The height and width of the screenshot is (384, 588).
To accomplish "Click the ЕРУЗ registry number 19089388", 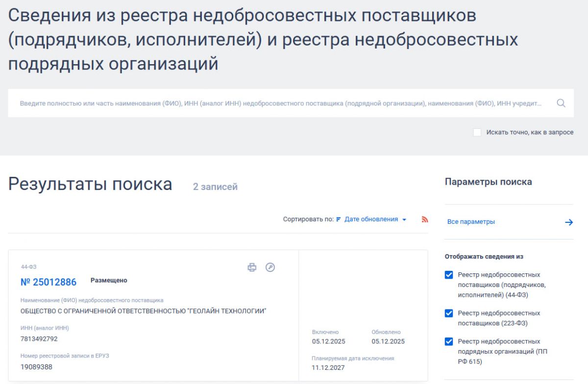I will coord(36,367).
